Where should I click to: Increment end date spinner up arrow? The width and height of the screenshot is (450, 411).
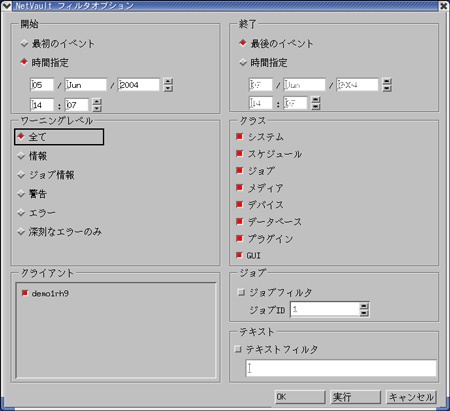387,81
